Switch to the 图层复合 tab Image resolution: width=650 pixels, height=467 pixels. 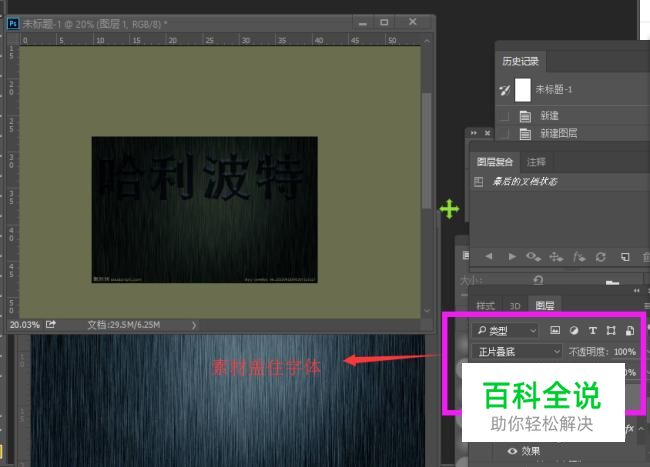495,162
